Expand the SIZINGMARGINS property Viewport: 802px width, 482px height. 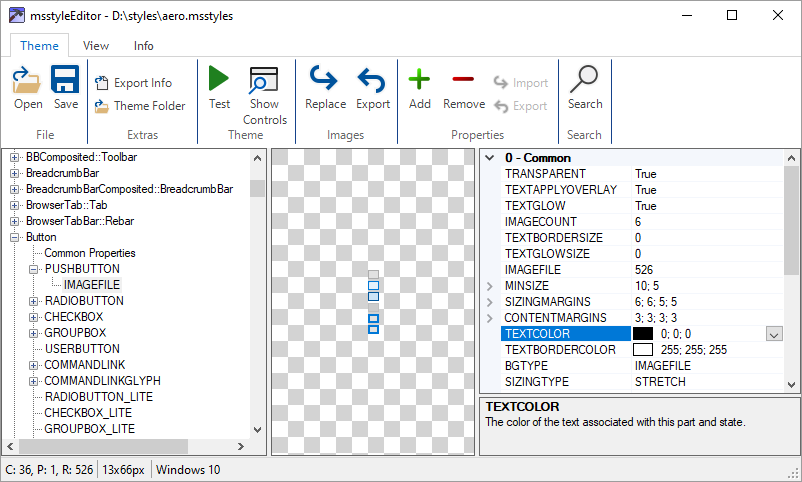tap(489, 302)
